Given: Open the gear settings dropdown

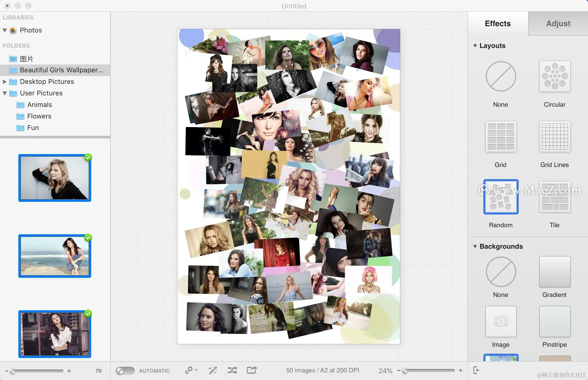Looking at the screenshot, I should 190,370.
